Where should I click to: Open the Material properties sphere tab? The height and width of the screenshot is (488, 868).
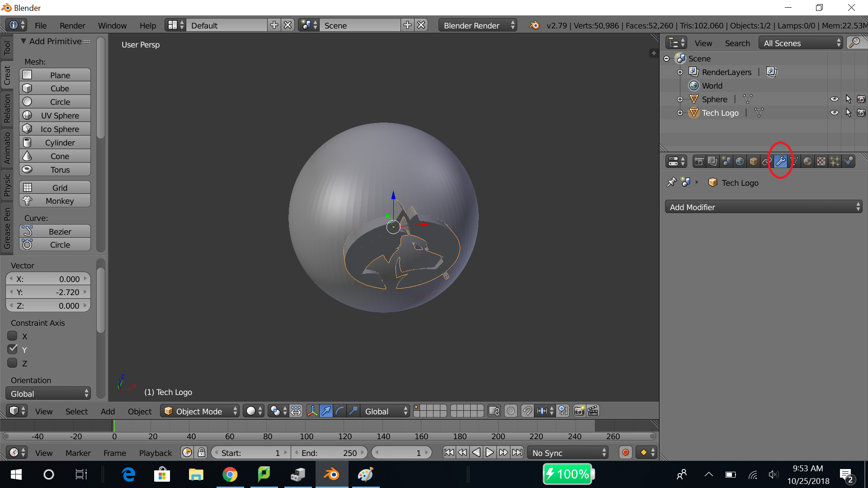pyautogui.click(x=807, y=161)
